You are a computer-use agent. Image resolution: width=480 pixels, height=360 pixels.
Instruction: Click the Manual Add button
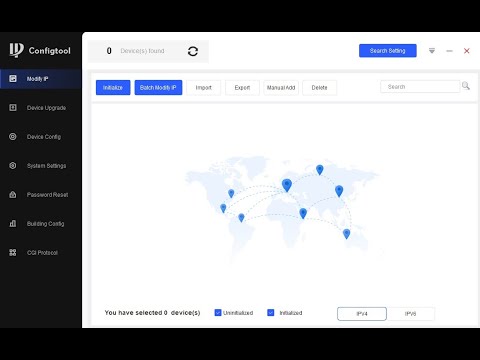(x=281, y=88)
